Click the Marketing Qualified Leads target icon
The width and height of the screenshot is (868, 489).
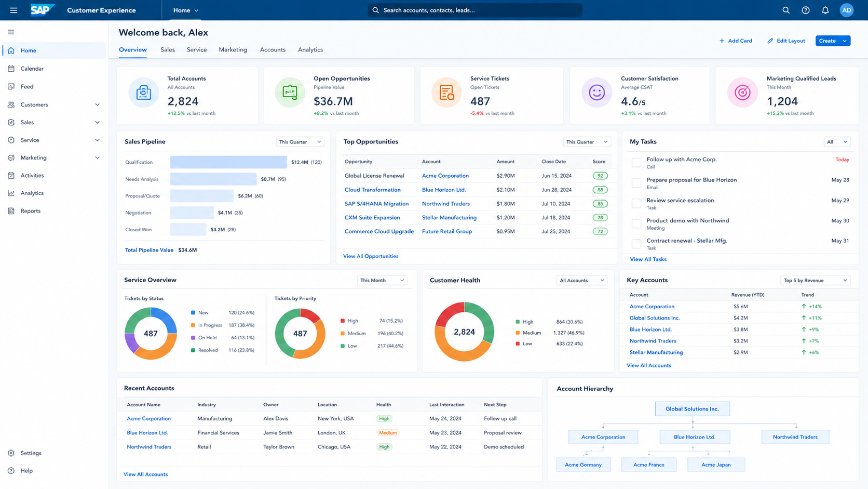coord(742,92)
